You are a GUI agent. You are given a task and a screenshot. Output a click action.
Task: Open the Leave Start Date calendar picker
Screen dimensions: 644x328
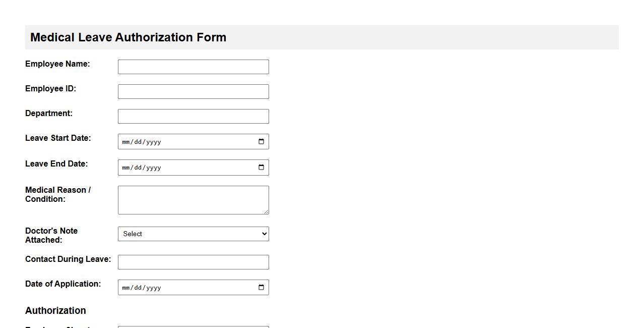[x=261, y=141]
